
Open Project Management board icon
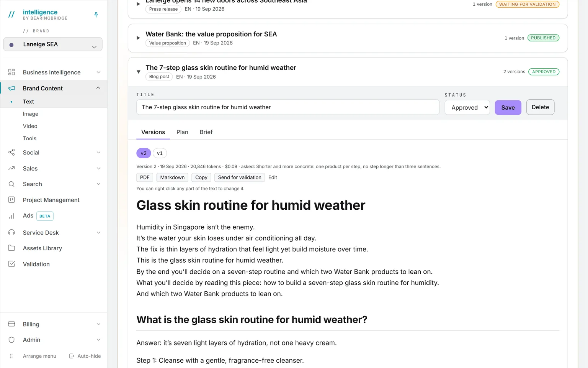pyautogui.click(x=11, y=200)
